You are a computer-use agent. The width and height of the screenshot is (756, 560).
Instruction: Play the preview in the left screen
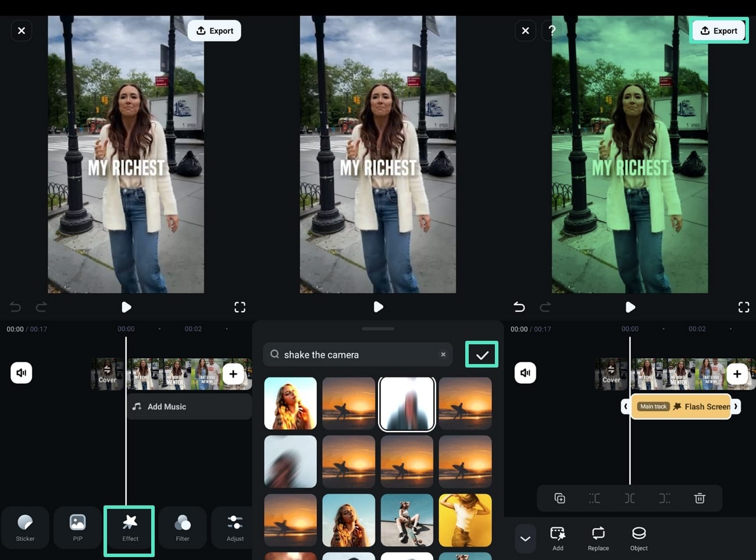tap(126, 307)
